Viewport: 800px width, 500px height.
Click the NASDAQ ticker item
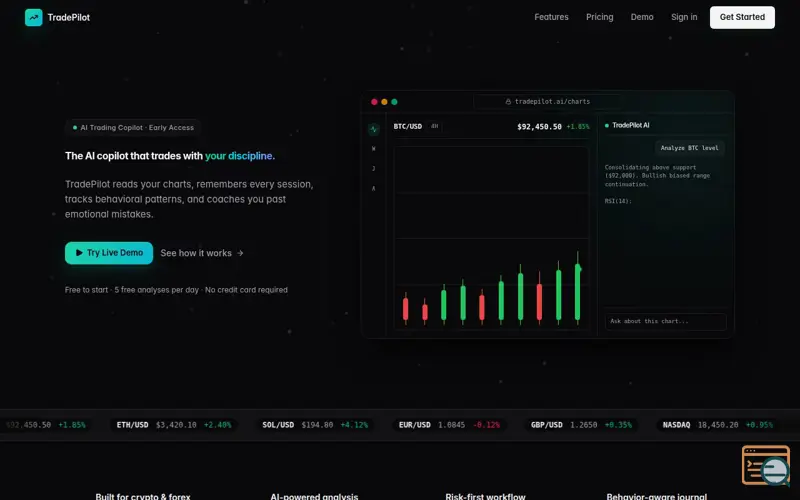717,425
